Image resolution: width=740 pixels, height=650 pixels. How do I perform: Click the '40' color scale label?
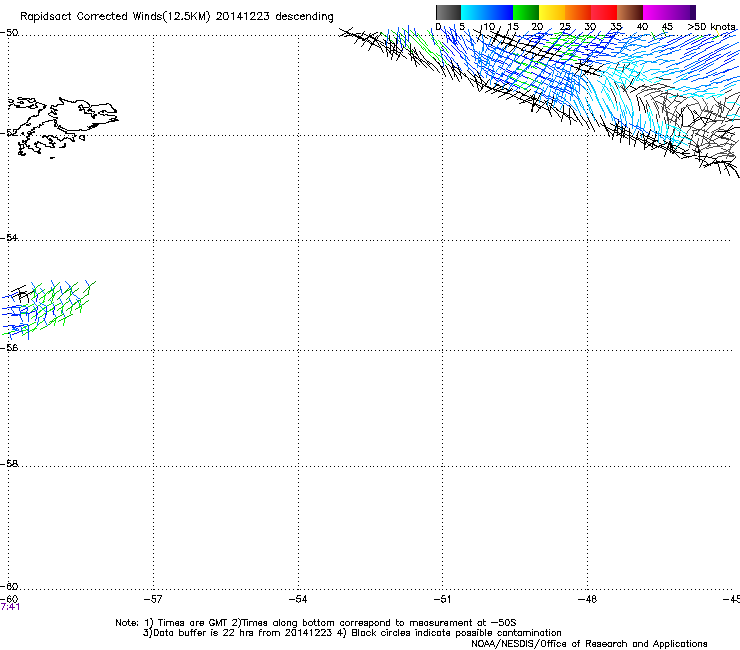(x=642, y=27)
